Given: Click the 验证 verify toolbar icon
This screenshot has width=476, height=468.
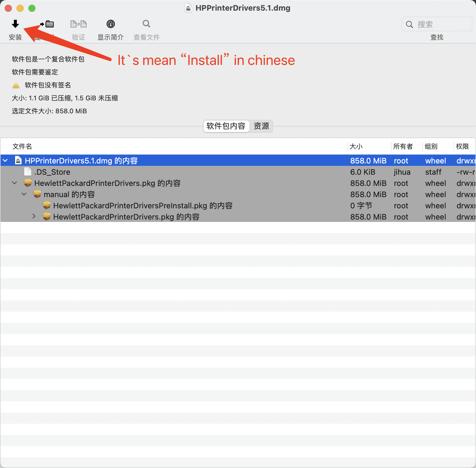Looking at the screenshot, I should click(x=79, y=24).
